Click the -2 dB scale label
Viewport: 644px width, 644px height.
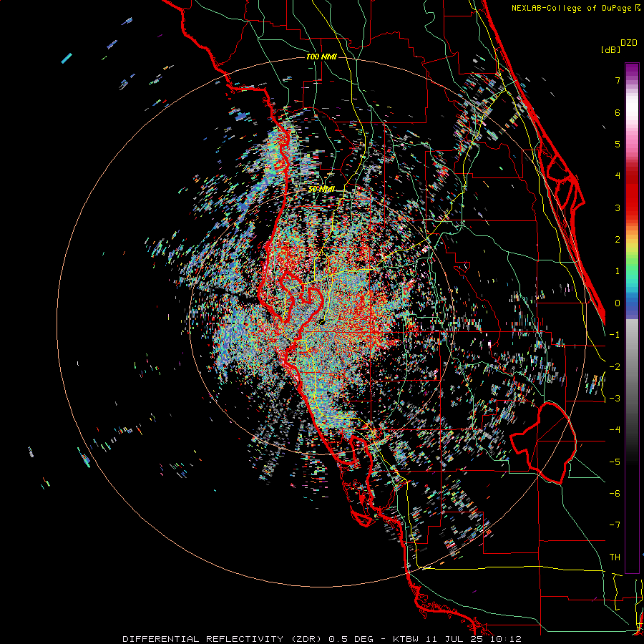(x=615, y=367)
